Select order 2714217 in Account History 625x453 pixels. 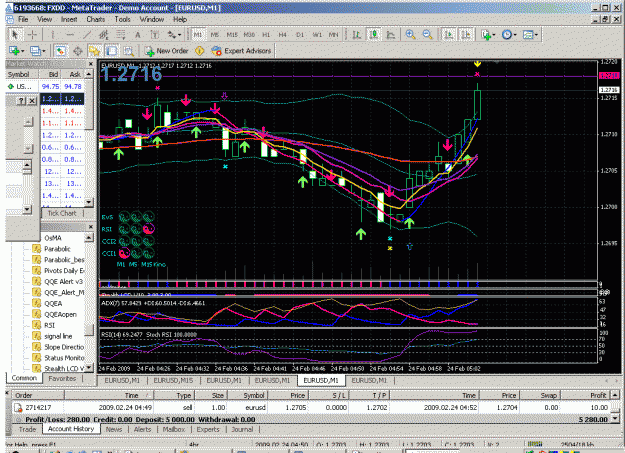[311, 407]
